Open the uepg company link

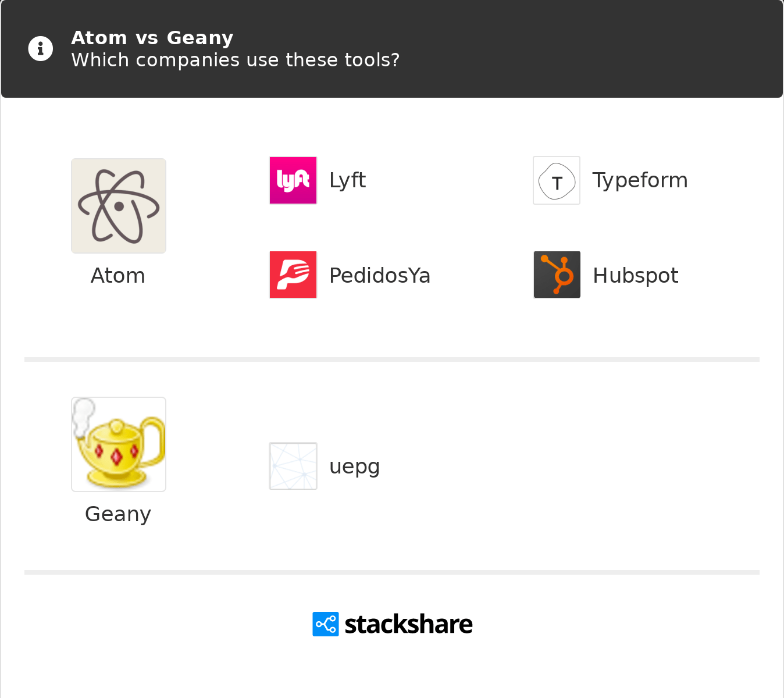click(x=354, y=466)
